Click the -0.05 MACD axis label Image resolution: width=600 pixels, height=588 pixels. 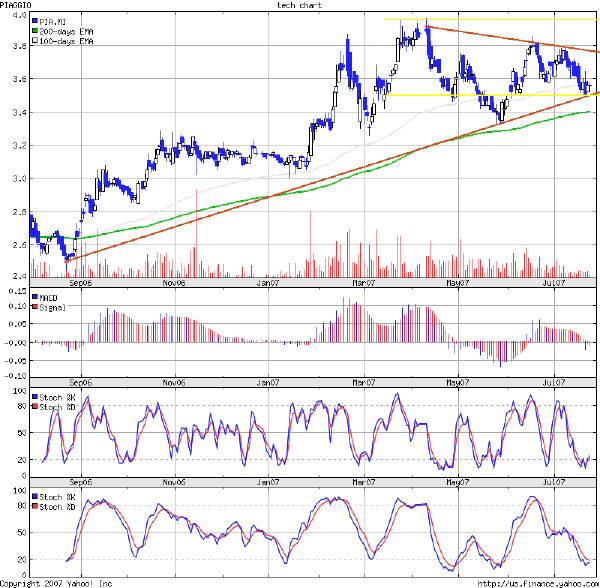[16, 361]
